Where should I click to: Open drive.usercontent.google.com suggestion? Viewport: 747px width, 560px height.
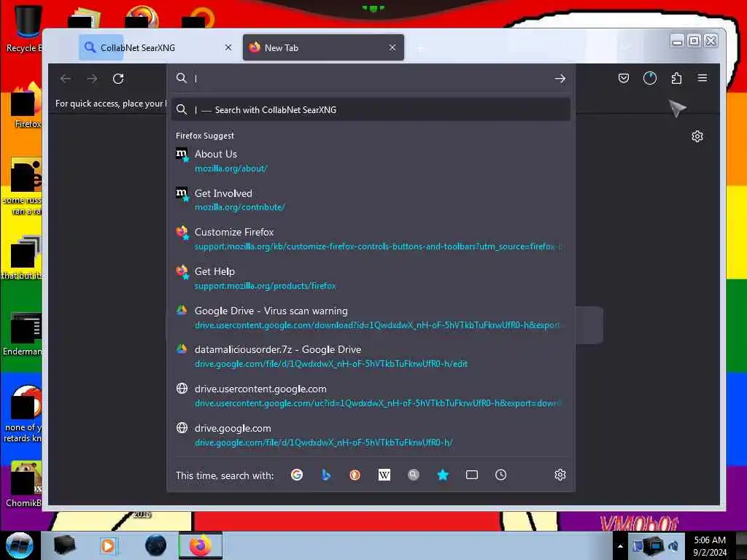[x=371, y=396]
